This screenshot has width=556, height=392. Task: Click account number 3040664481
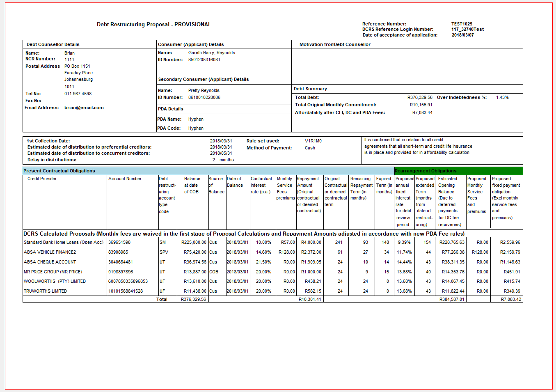[121, 262]
